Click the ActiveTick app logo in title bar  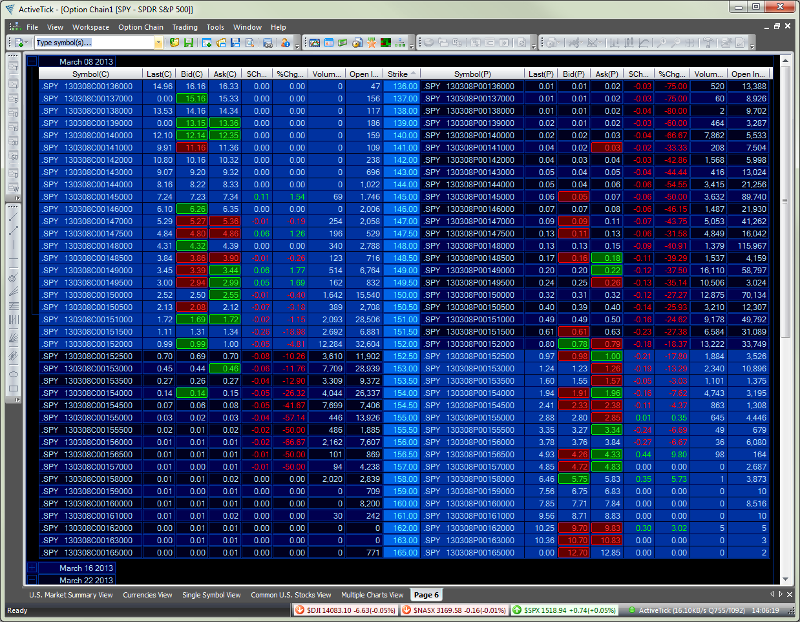click(x=9, y=9)
